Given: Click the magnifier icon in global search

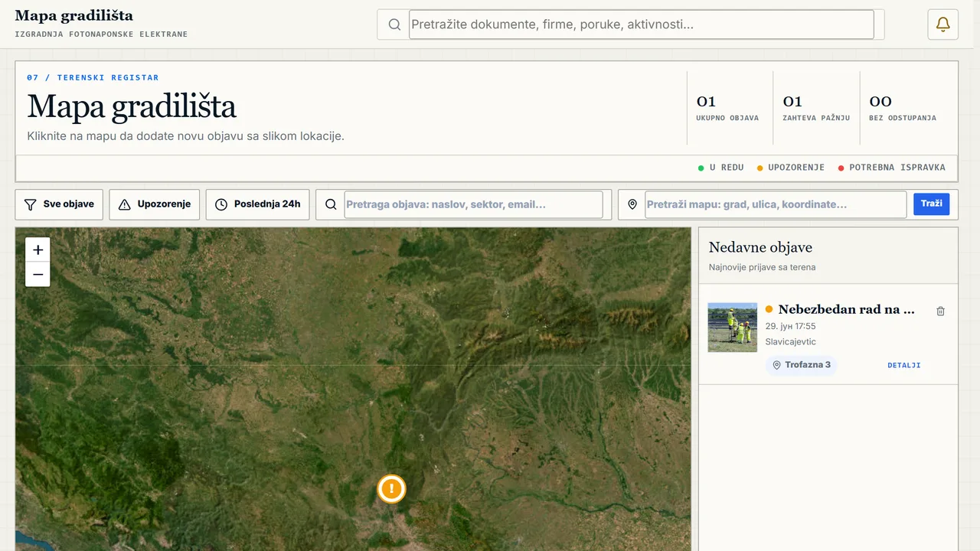Looking at the screenshot, I should (x=394, y=24).
